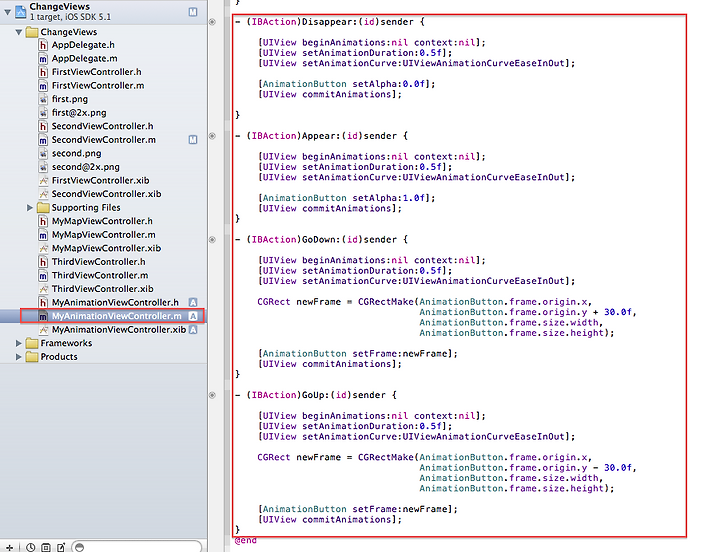Click the ChangeViews group folder icon
Screen dimensions: 720x552
pos(32,32)
